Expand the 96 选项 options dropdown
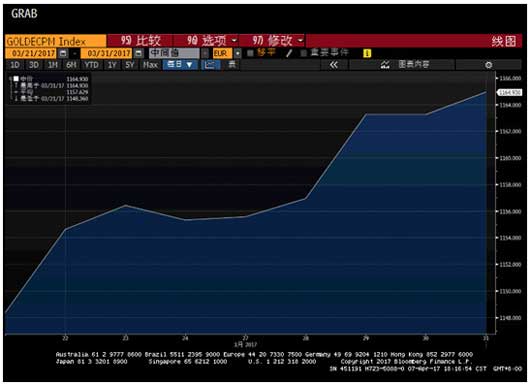The height and width of the screenshot is (384, 530). click(x=207, y=41)
